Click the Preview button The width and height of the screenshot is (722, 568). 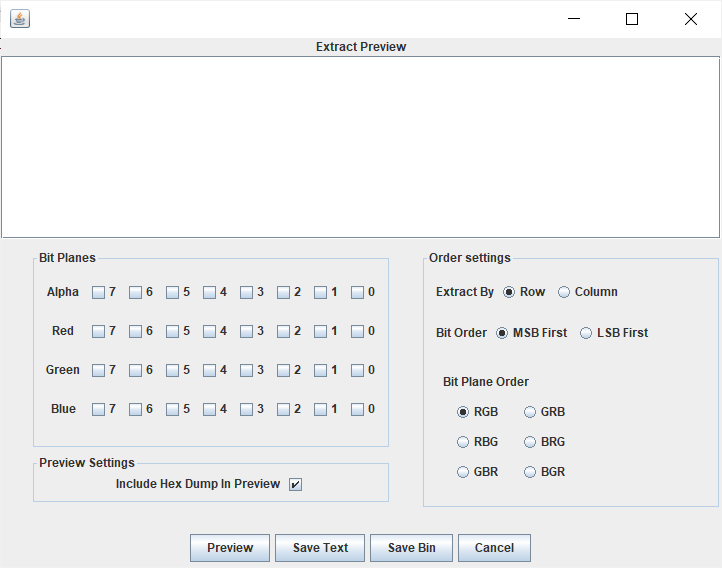(x=230, y=548)
